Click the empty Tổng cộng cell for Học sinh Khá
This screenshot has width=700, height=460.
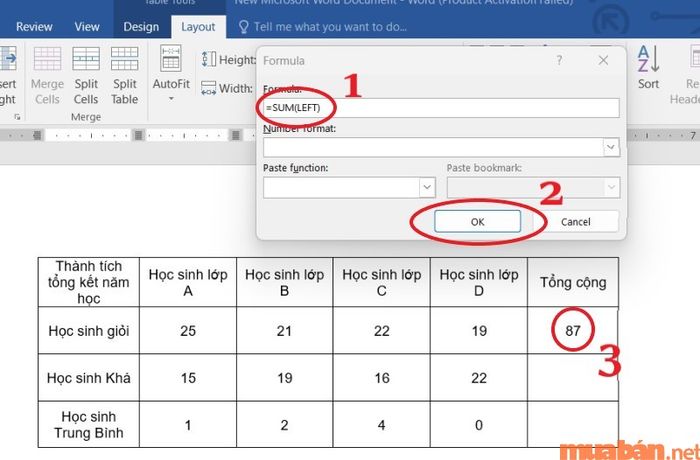pos(573,378)
